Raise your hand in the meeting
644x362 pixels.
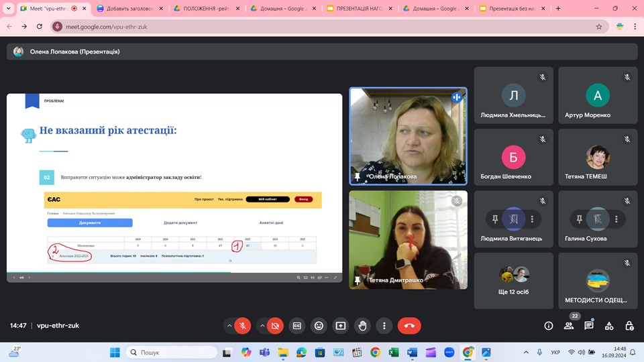pyautogui.click(x=362, y=326)
